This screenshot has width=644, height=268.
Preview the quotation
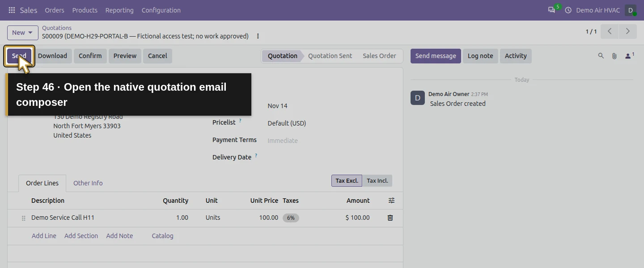[x=125, y=56]
